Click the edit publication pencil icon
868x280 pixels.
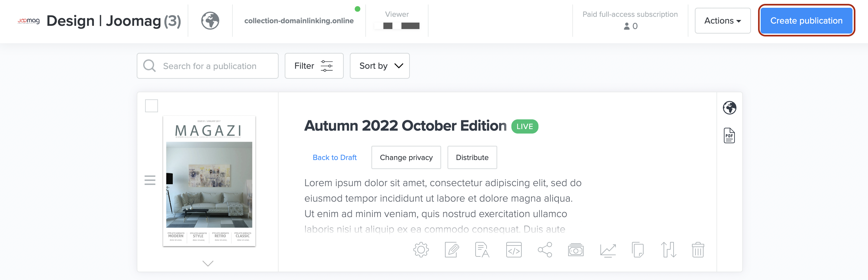pos(451,250)
